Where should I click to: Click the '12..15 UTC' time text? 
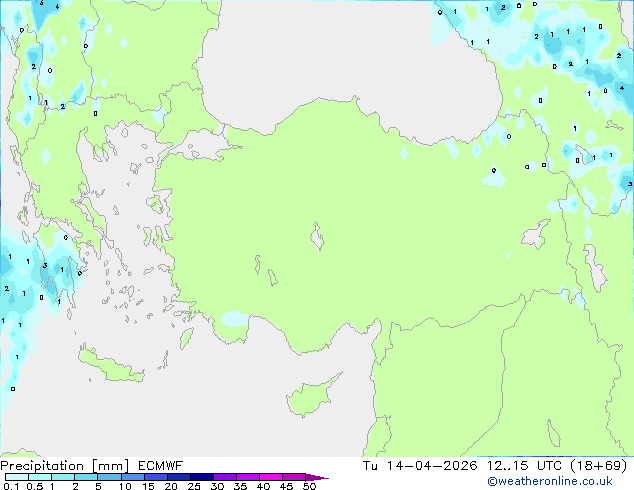click(524, 466)
